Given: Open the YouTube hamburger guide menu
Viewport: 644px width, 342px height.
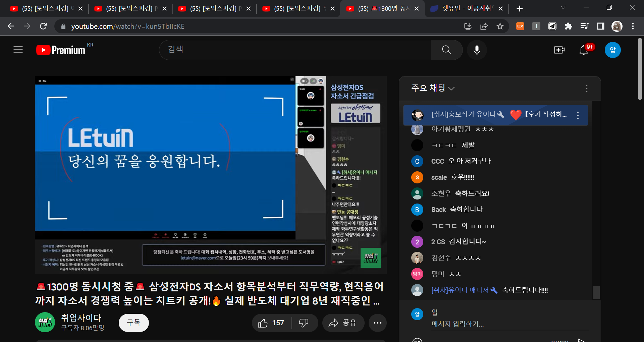Looking at the screenshot, I should click(18, 50).
